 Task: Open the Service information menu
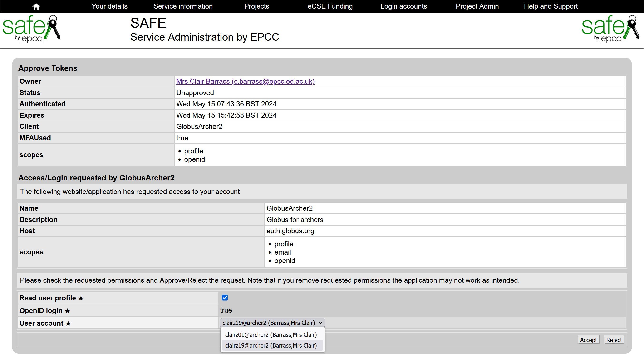pyautogui.click(x=183, y=6)
